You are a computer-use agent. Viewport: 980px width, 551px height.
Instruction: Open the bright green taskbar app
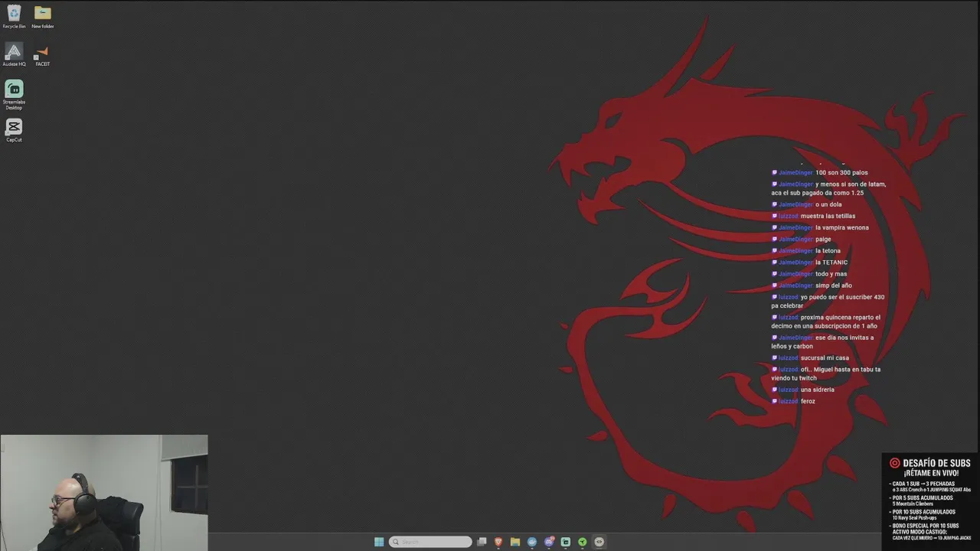(583, 542)
